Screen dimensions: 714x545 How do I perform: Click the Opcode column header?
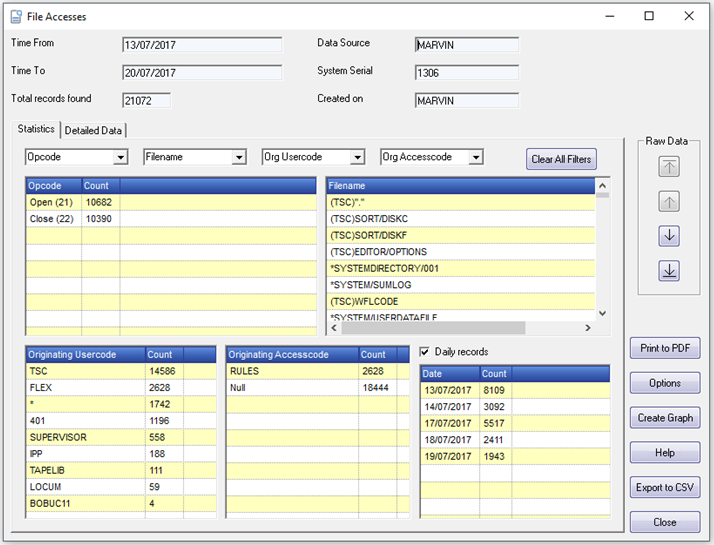(54, 186)
